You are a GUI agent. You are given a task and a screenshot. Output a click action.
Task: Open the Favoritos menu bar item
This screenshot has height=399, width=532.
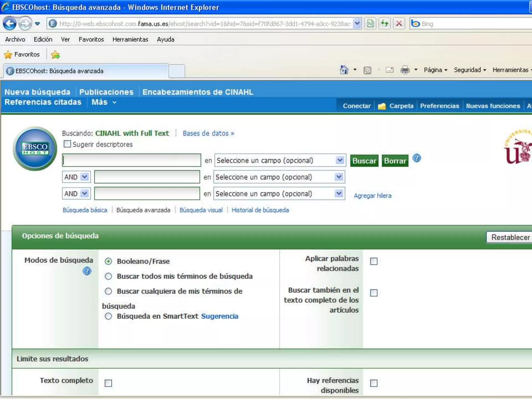coord(91,39)
